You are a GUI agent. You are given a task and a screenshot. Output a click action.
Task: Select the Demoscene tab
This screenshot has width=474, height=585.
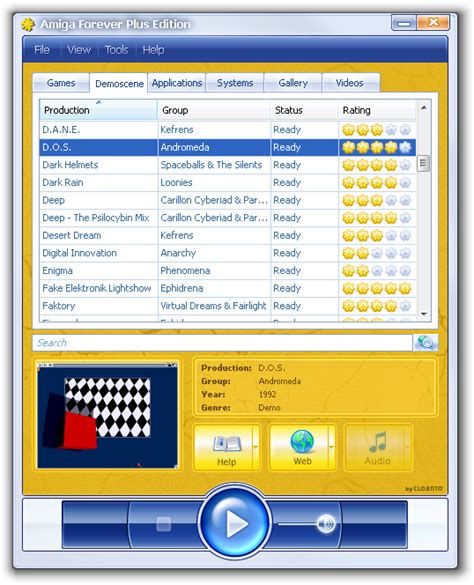119,84
